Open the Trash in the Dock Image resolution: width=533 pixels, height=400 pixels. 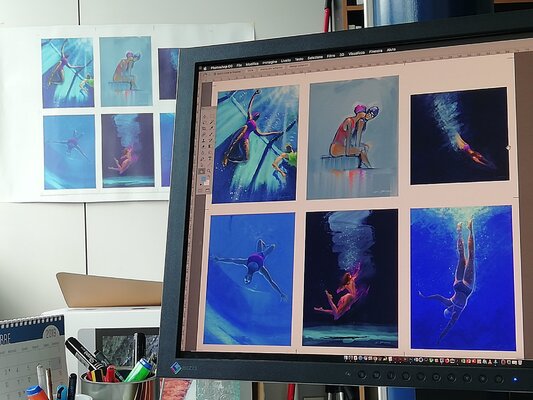pyautogui.click(x=520, y=363)
